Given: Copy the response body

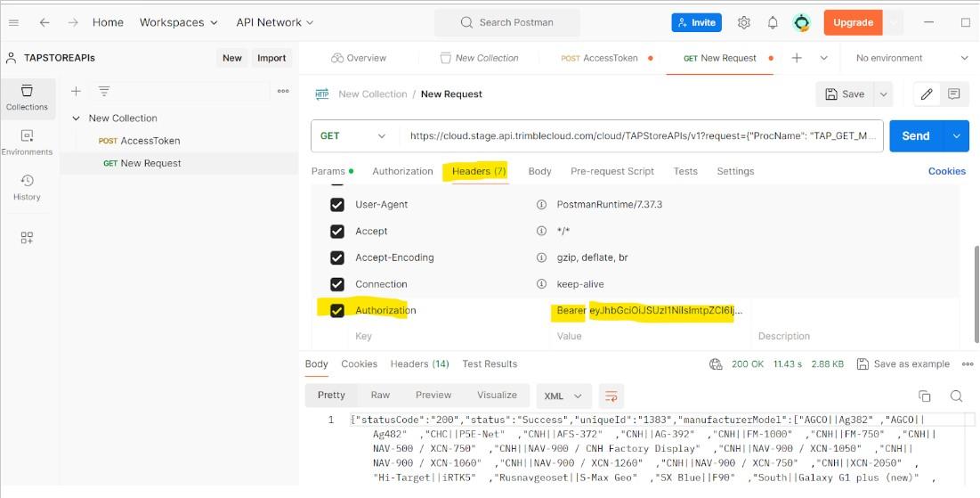Looking at the screenshot, I should coord(925,396).
